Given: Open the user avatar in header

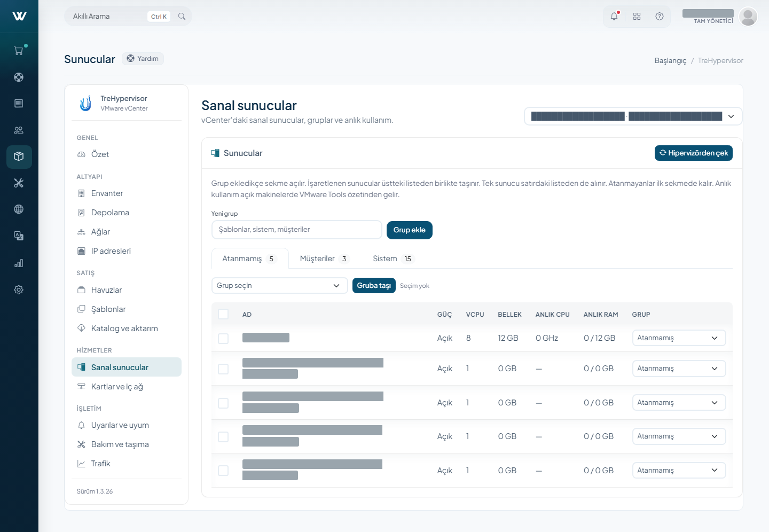Looking at the screenshot, I should click(748, 17).
